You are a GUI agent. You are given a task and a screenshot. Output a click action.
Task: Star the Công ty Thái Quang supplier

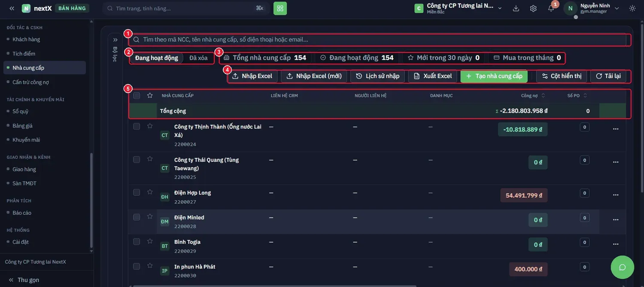[150, 159]
